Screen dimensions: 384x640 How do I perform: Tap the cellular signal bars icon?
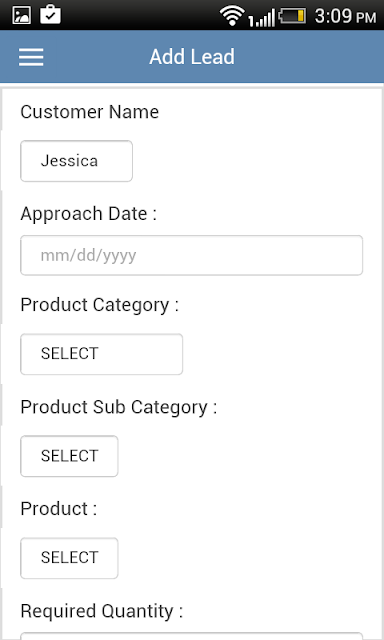(x=262, y=18)
